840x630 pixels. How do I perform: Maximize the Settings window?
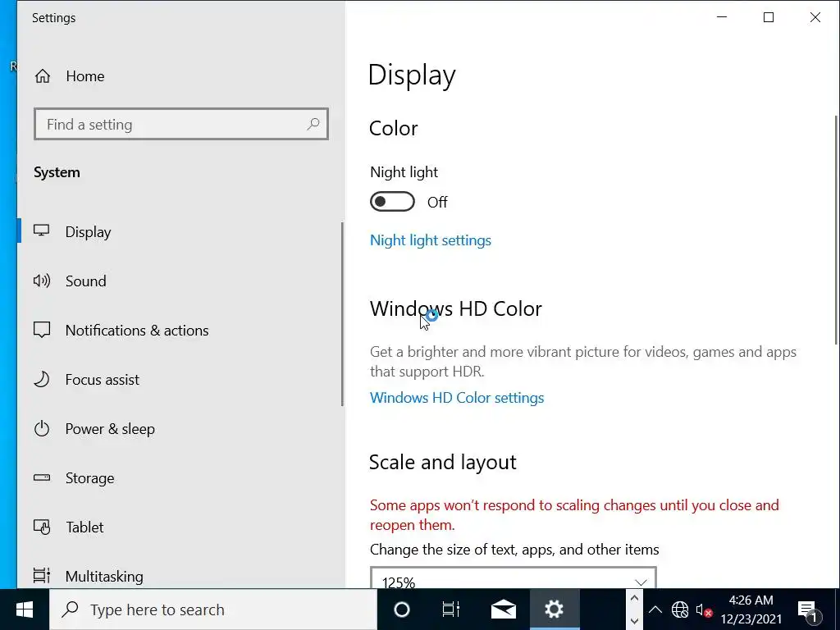coord(768,17)
